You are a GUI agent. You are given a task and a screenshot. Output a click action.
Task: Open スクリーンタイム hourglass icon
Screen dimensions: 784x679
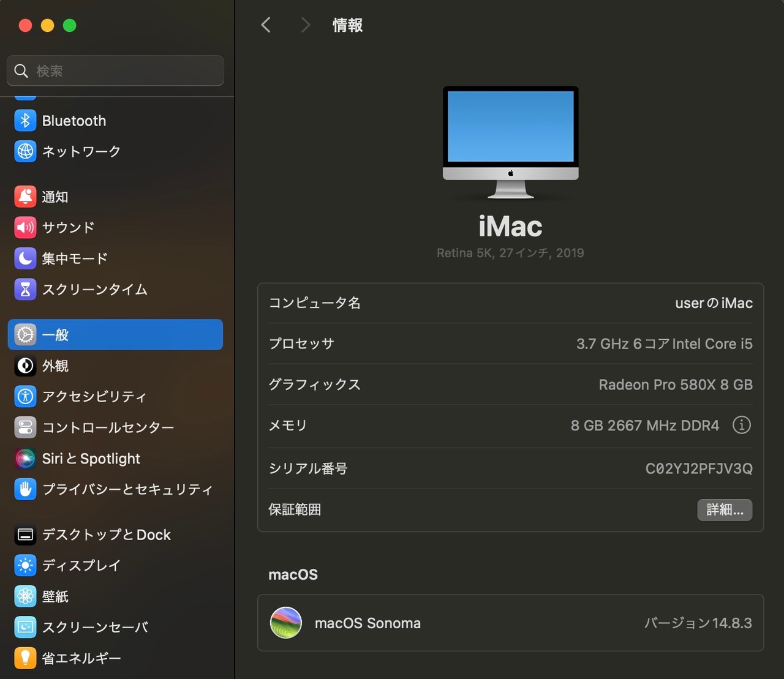coord(25,289)
